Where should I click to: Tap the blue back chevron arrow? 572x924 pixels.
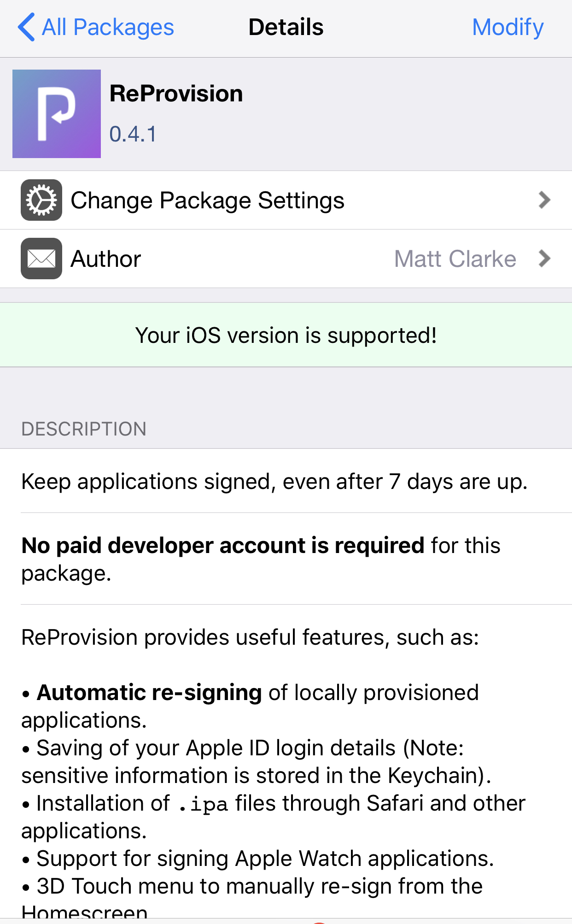pyautogui.click(x=26, y=27)
